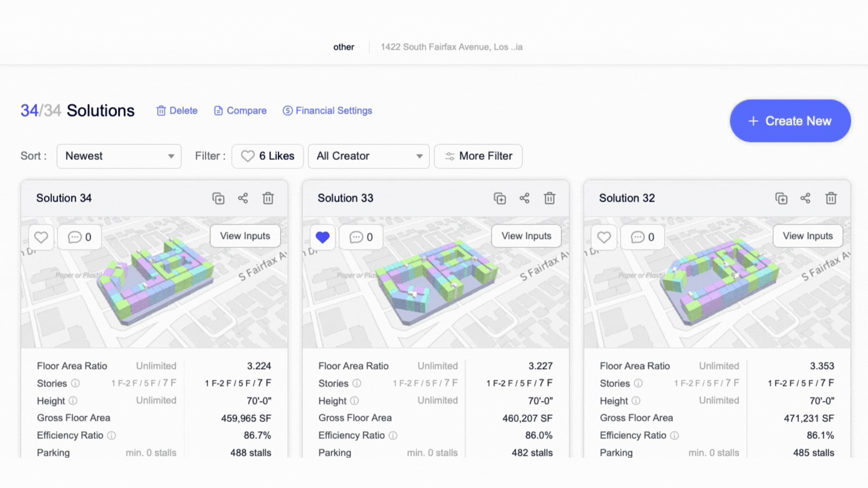Open Solution 33 3D model thumbnail
Viewport: 868px width, 488px height.
[435, 289]
